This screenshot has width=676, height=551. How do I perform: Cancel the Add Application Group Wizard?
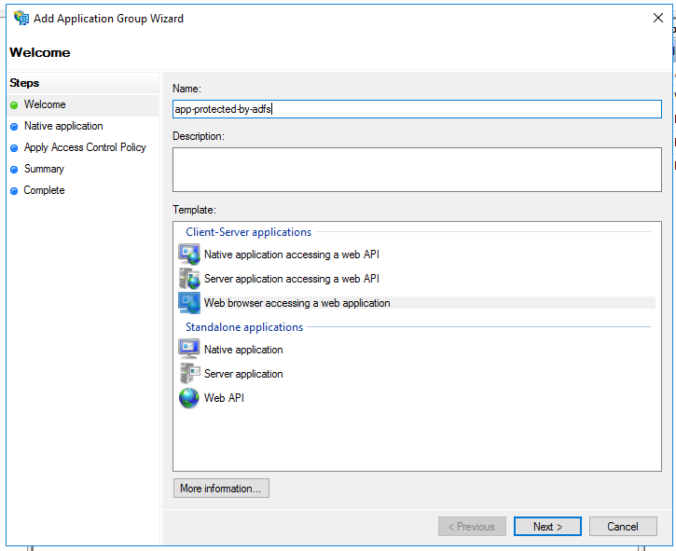pyautogui.click(x=623, y=526)
